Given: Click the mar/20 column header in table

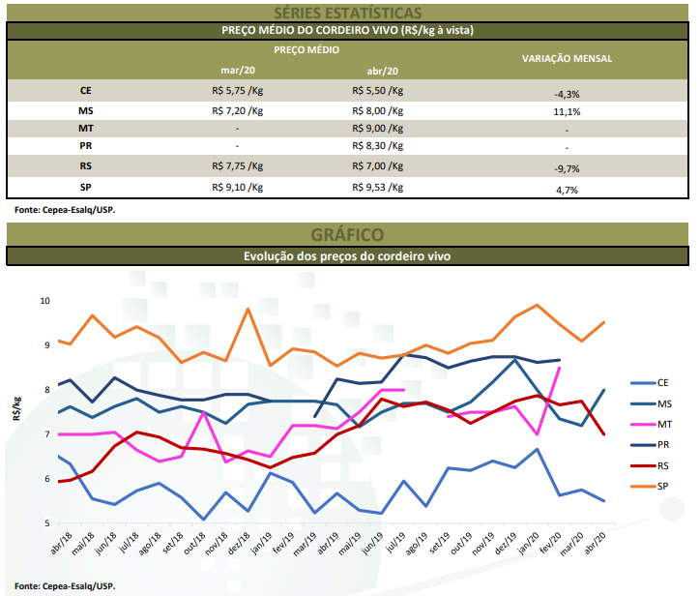Looking at the screenshot, I should [237, 70].
